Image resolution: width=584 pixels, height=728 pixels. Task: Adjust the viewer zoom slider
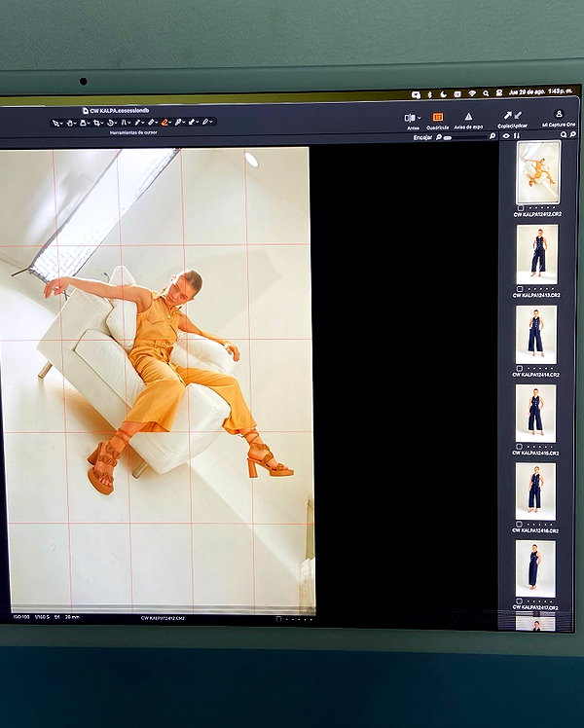point(465,138)
